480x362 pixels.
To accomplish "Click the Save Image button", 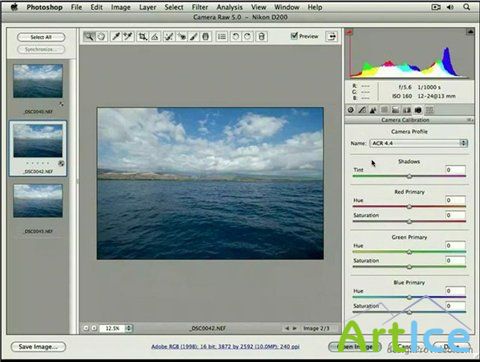I will (x=38, y=347).
